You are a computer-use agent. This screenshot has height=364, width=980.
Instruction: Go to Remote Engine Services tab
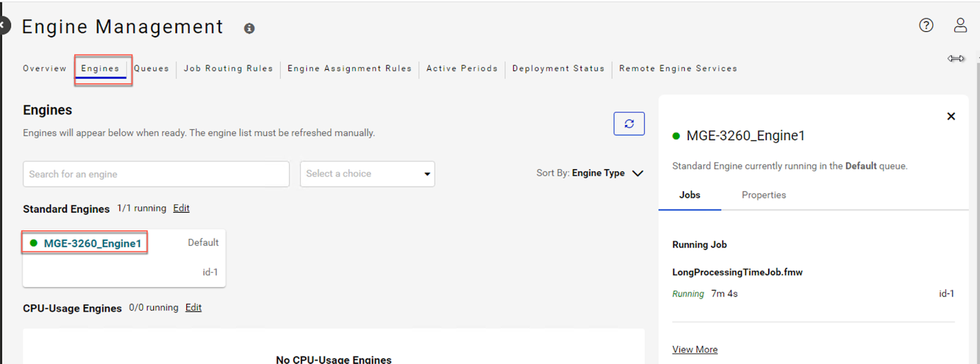click(678, 69)
